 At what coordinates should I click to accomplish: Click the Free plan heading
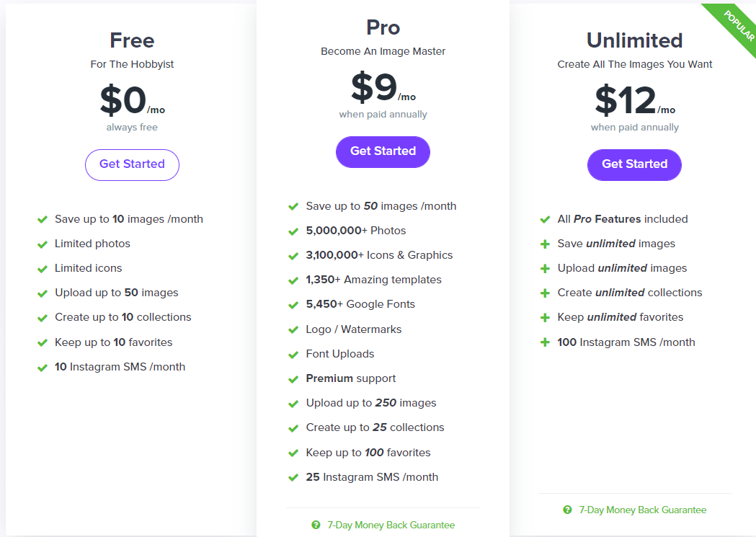132,40
